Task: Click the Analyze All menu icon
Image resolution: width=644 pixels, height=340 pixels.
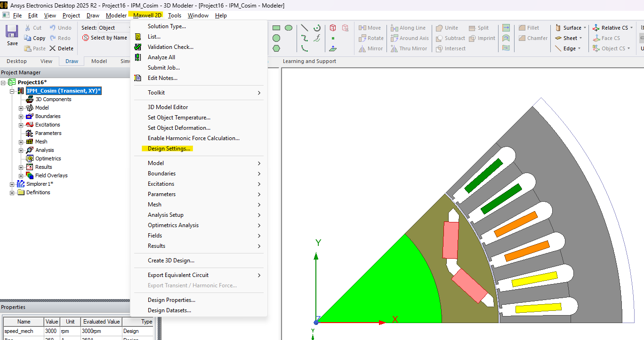Action: [x=138, y=57]
